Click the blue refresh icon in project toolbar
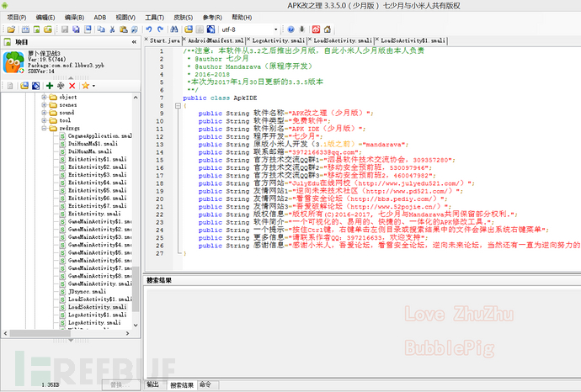 tap(36, 86)
